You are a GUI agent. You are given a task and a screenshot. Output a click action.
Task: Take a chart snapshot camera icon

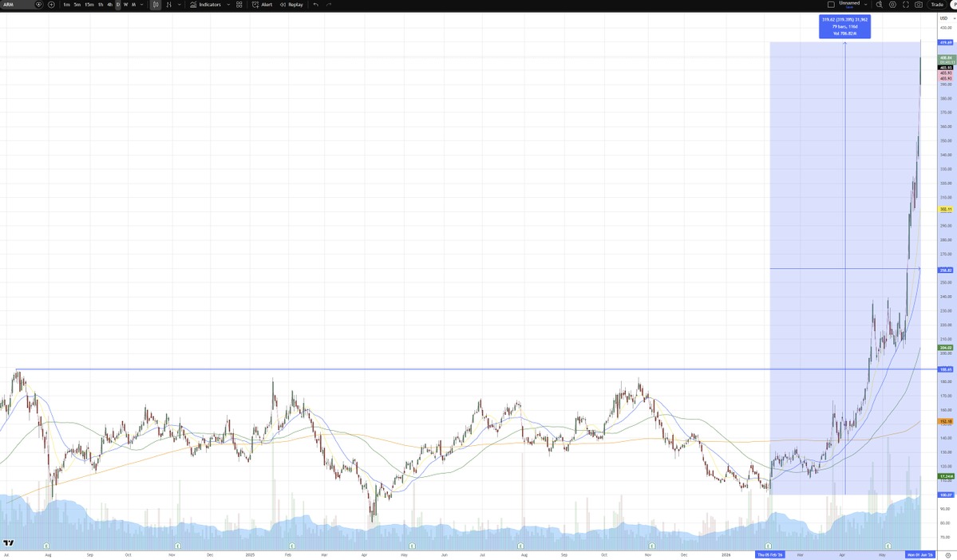click(x=919, y=4)
